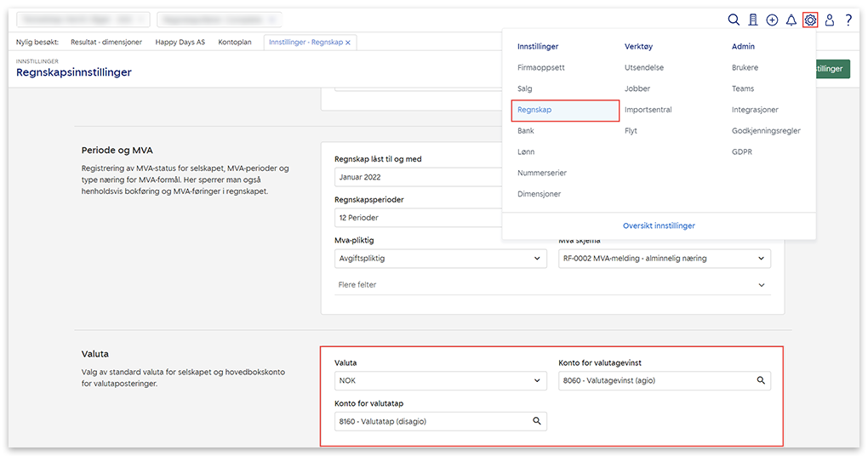This screenshot has height=456, width=868.
Task: Open Godkjenningsregler under Admin
Action: tap(766, 131)
